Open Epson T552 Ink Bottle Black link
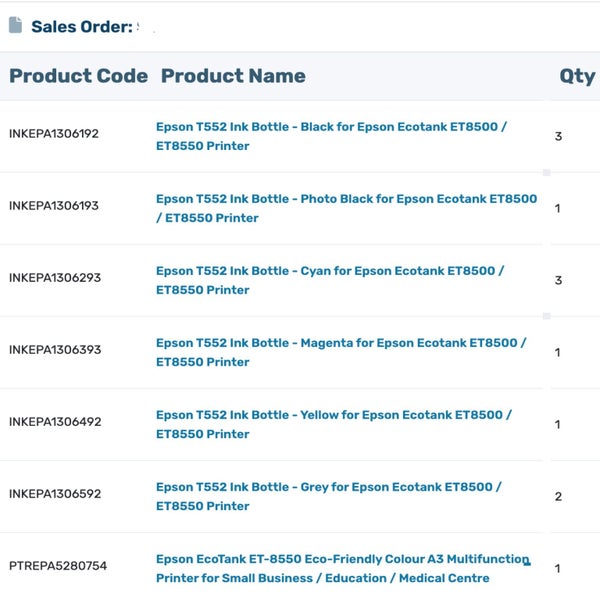Viewport: 600px width, 600px height. point(331,136)
